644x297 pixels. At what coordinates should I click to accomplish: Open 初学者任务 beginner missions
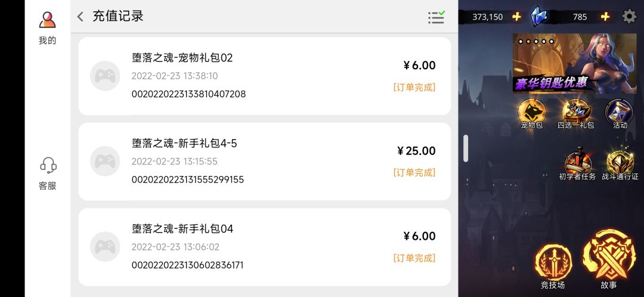[577, 165]
